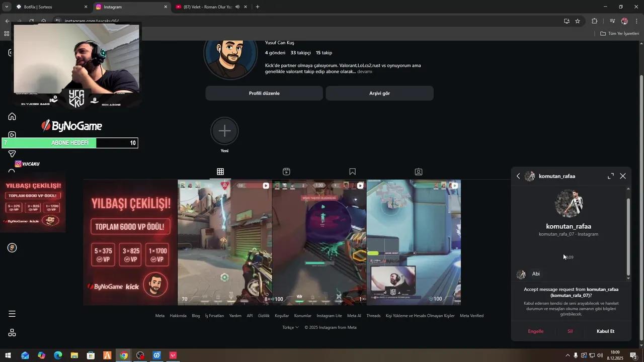Click the Profili düzenle button
The image size is (644, 362).
(x=264, y=93)
